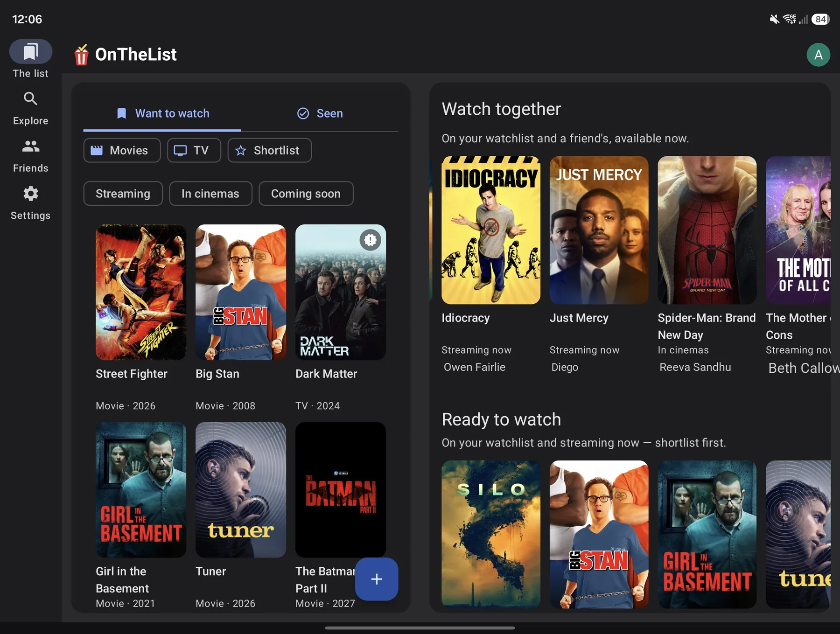
Task: Click the Street Fighter title
Action: tap(131, 374)
